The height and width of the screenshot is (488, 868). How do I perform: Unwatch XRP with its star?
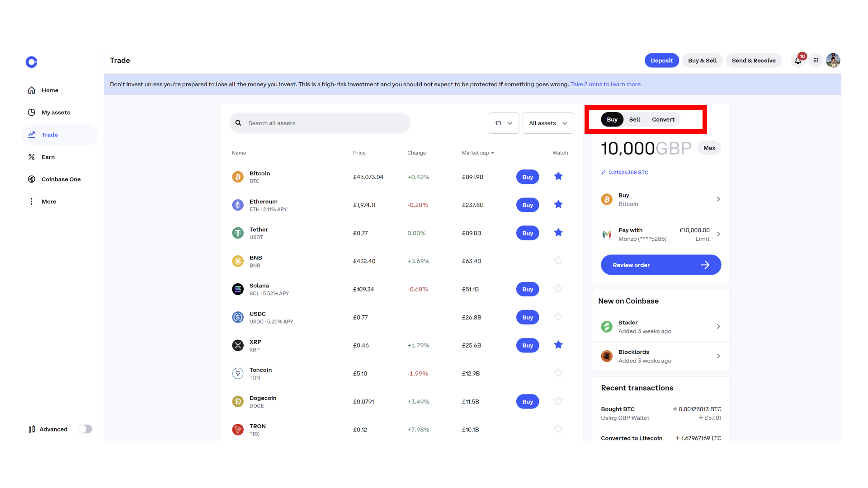coord(558,345)
